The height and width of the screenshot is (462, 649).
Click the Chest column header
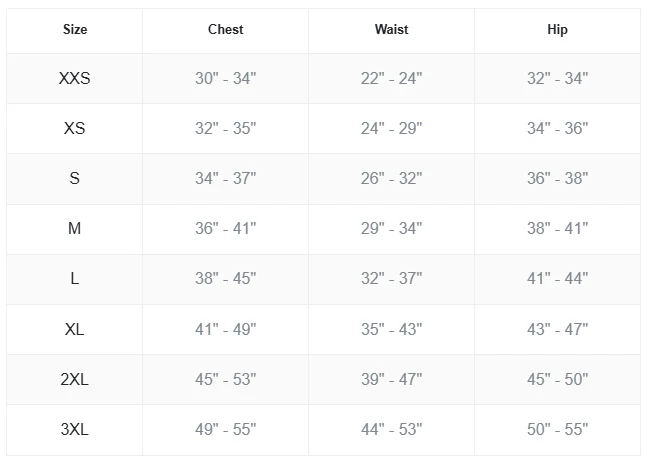226,29
